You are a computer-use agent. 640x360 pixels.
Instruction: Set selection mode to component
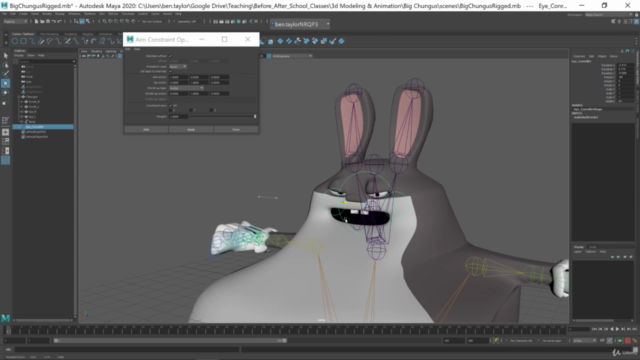coord(88,21)
